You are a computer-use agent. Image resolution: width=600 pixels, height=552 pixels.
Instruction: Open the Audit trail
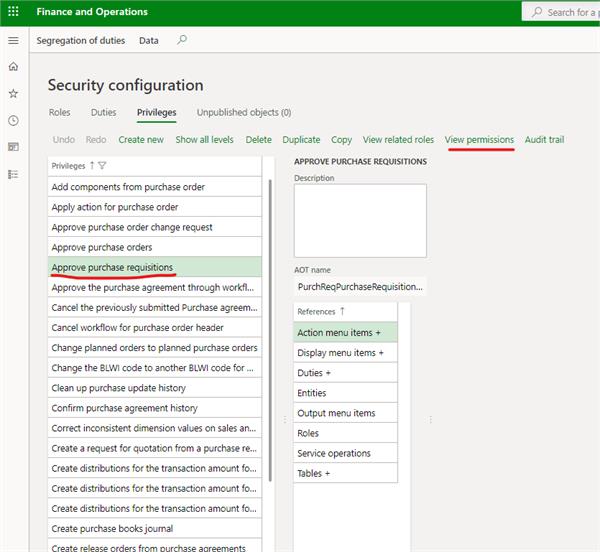pos(544,140)
